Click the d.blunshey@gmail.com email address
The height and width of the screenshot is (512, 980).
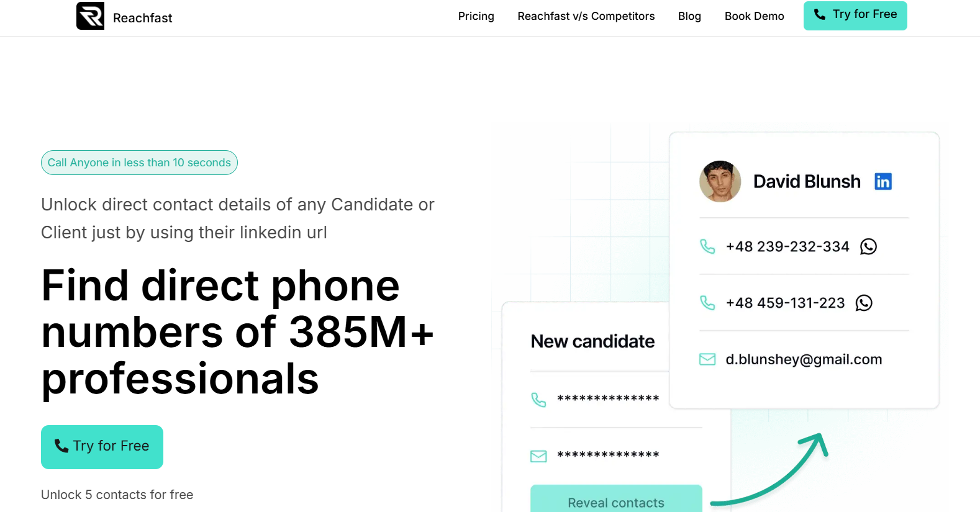(804, 359)
